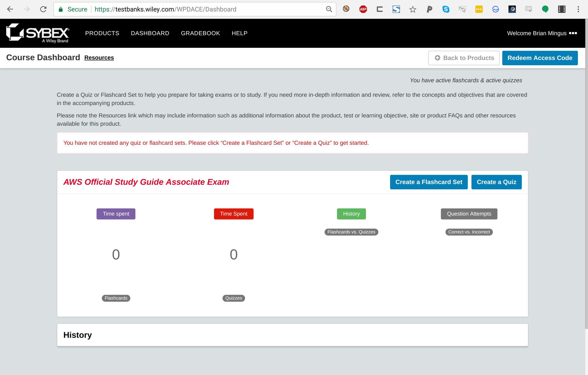Open the Chrome three-dot menu

tap(578, 9)
